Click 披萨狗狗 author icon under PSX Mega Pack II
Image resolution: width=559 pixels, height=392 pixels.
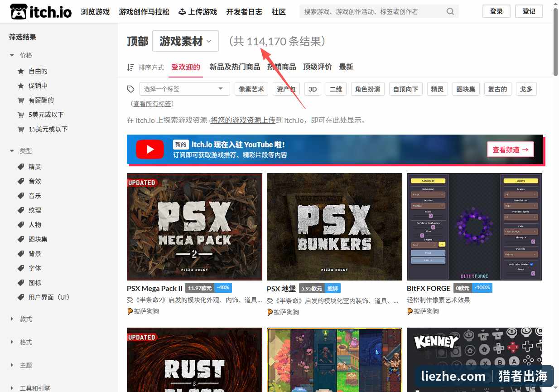[x=130, y=311]
